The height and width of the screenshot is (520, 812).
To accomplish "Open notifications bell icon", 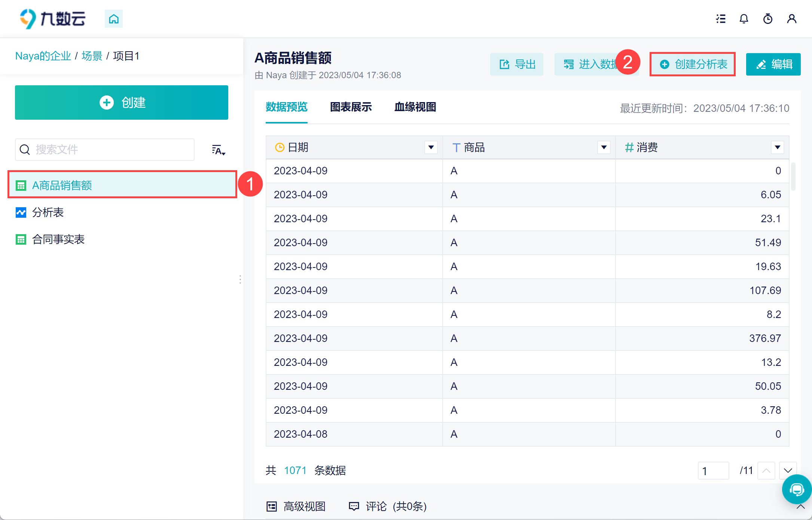I will pos(744,19).
